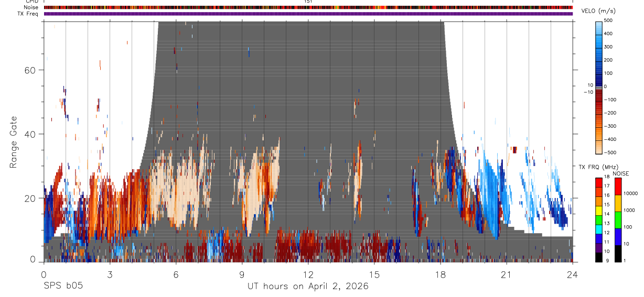Screen dimensions: 644x297
Task: Click the "9" UT hour tick label
Action: pos(242,274)
